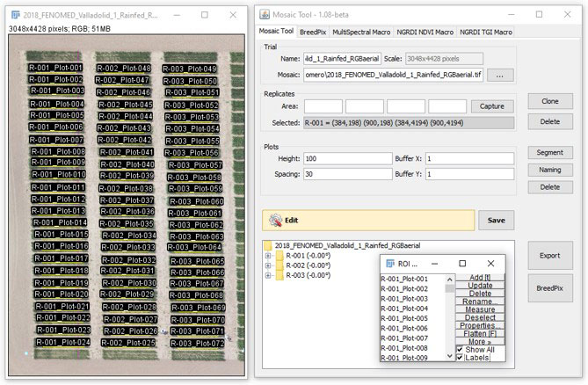The height and width of the screenshot is (385, 588).
Task: Click the ROI Manager window title icon
Action: coord(390,264)
